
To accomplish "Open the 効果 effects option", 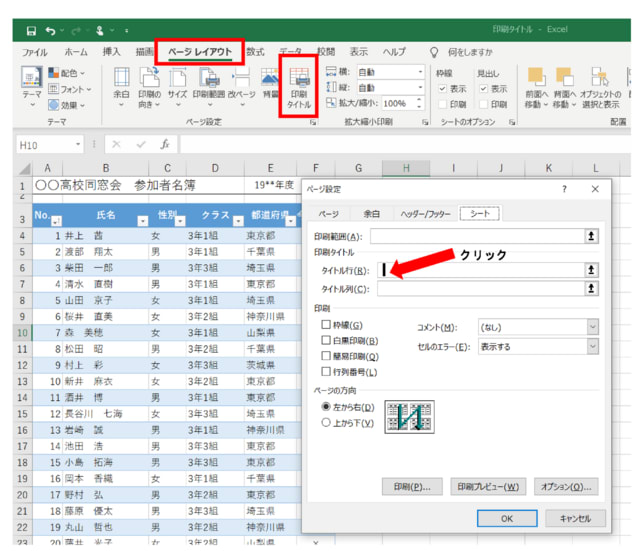I will 67,105.
